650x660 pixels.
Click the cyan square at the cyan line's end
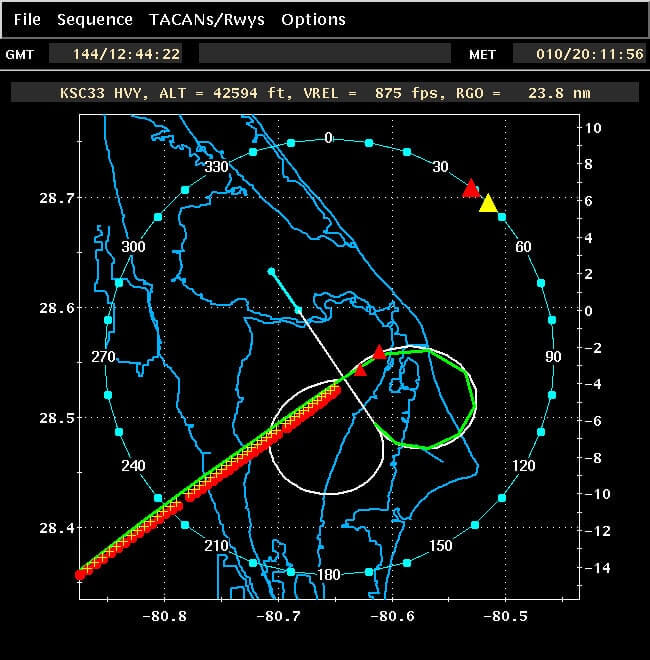tap(271, 271)
